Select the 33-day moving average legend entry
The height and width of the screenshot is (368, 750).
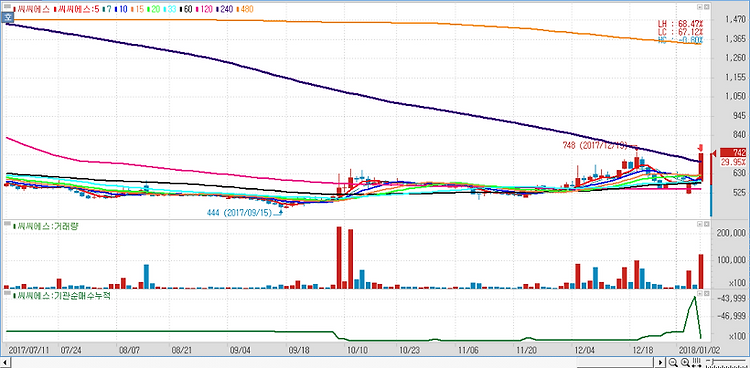[171, 9]
